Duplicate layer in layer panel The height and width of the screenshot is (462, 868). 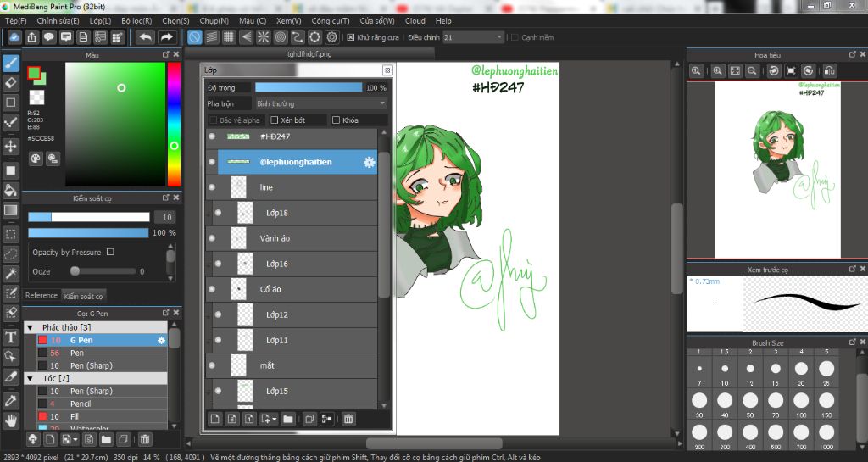(x=309, y=419)
